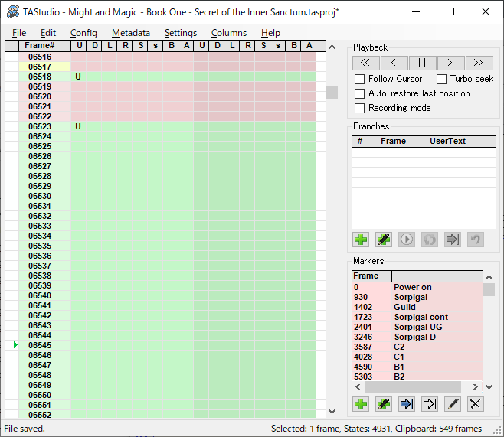Click the undo branch icon

pyautogui.click(x=476, y=240)
